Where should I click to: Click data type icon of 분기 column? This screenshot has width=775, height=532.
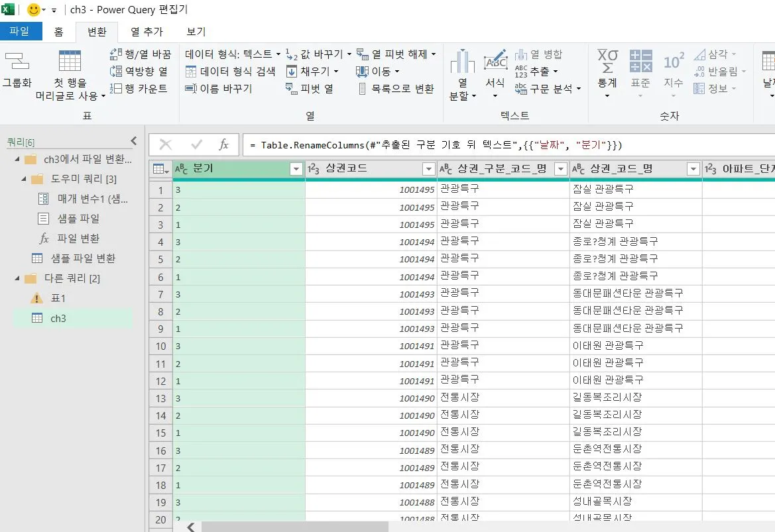point(182,169)
